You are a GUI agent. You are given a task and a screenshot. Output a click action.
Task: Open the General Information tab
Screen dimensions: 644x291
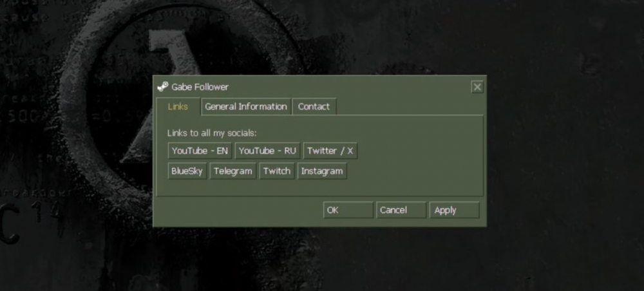(x=246, y=107)
